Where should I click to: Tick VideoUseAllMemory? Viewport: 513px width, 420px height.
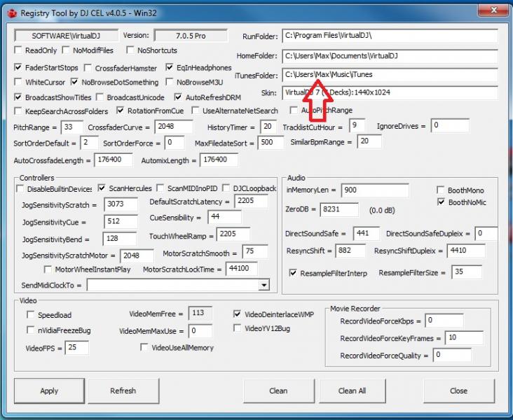144,347
